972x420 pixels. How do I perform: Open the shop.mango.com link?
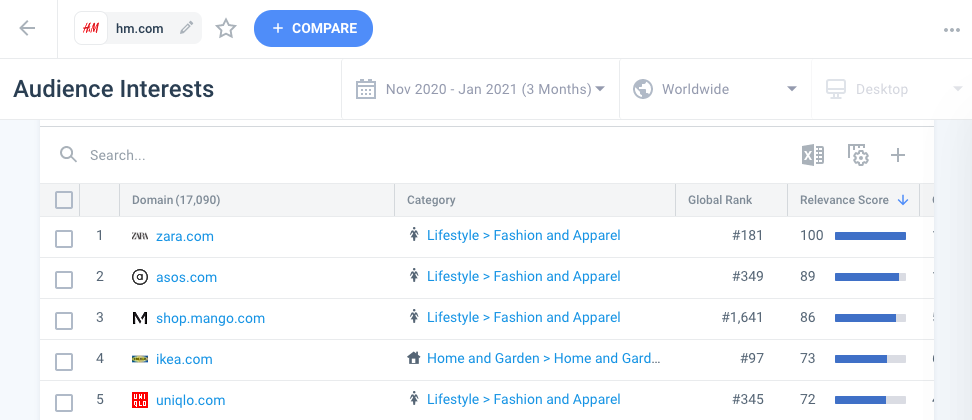(x=210, y=318)
